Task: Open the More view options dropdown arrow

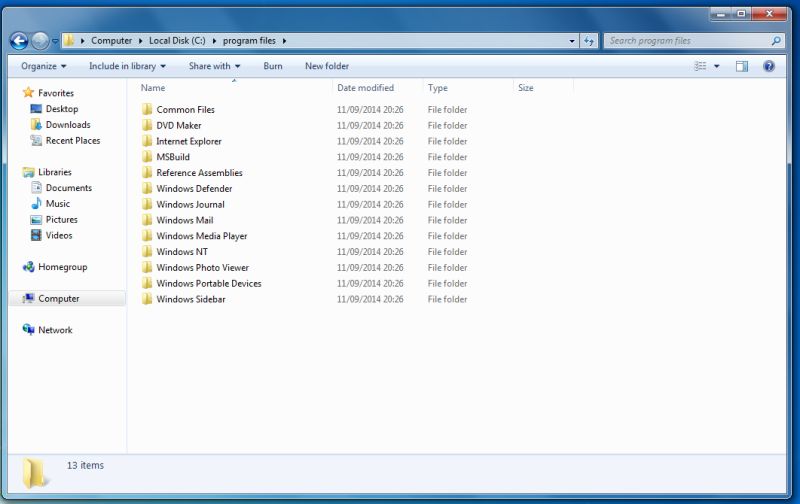Action: click(x=717, y=66)
